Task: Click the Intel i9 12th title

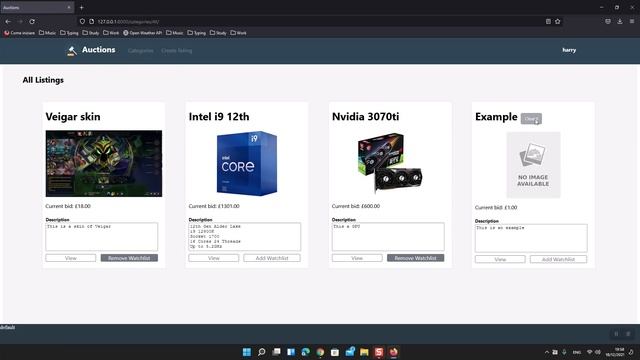Action: point(219,117)
